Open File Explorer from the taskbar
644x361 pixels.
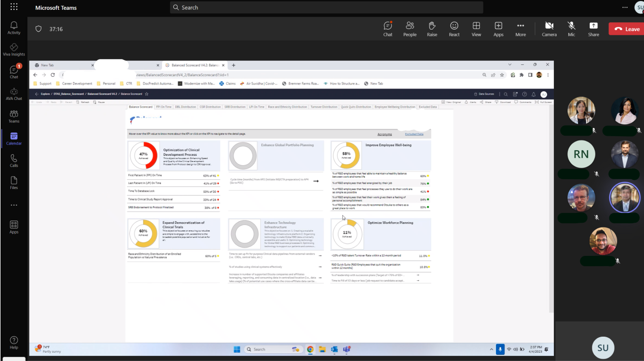[x=322, y=349]
